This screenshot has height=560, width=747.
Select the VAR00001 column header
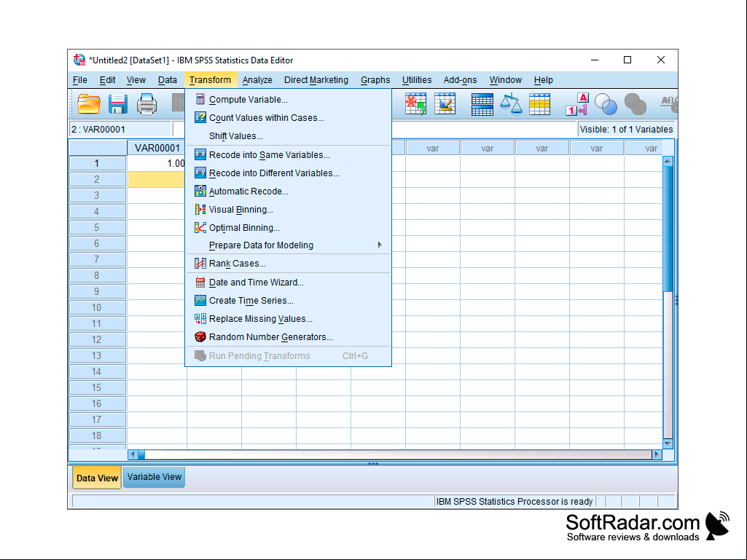(x=156, y=148)
